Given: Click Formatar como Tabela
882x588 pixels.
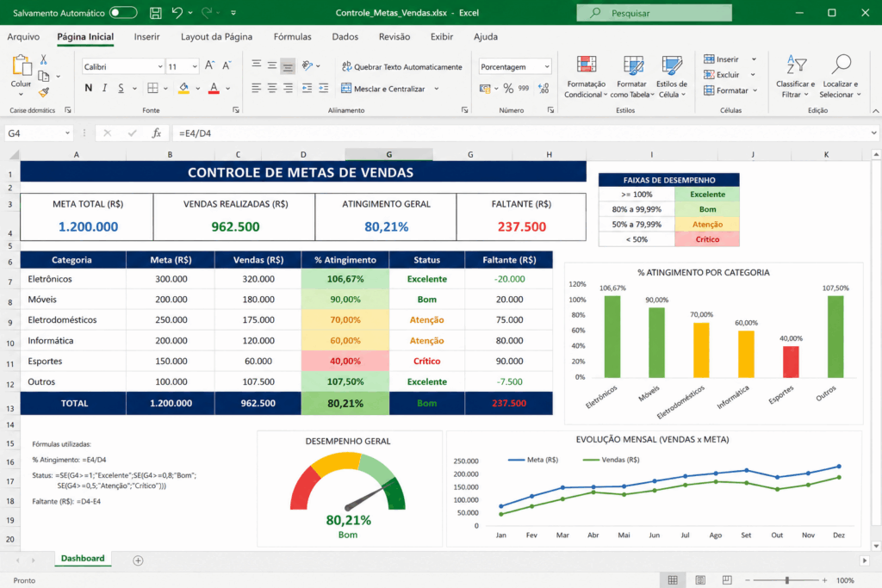Looking at the screenshot, I should (632, 77).
